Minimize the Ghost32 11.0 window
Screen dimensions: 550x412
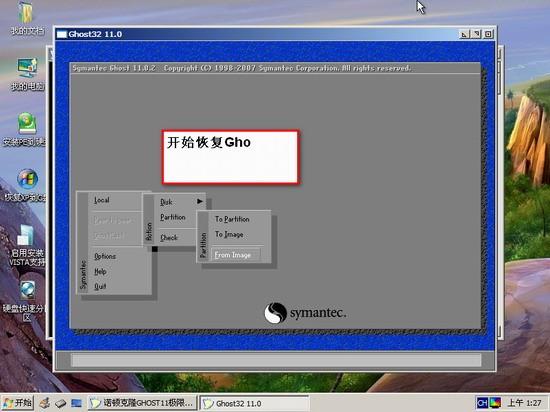[464, 34]
